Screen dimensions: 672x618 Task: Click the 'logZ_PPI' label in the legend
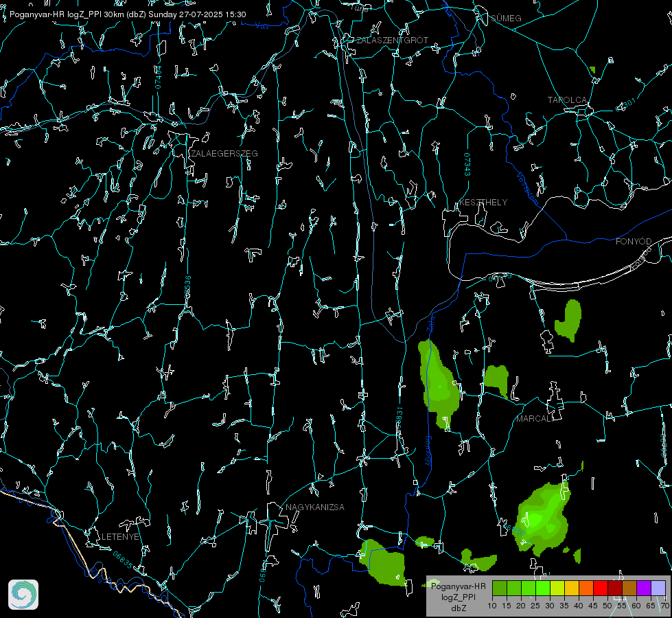tap(458, 597)
